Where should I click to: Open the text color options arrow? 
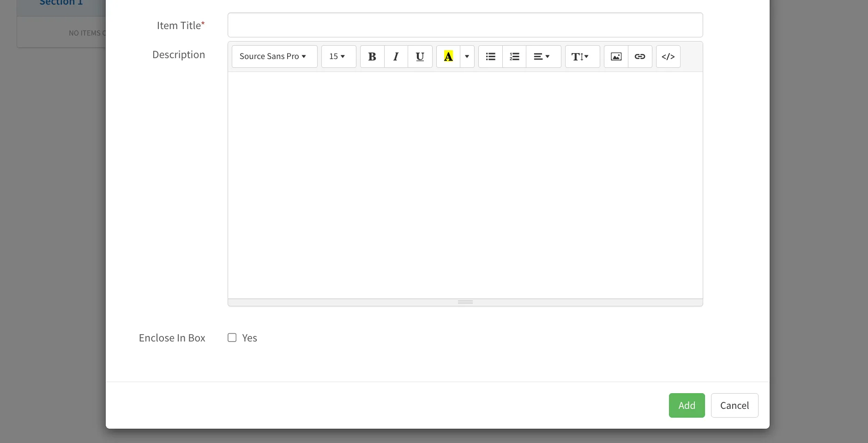(467, 56)
